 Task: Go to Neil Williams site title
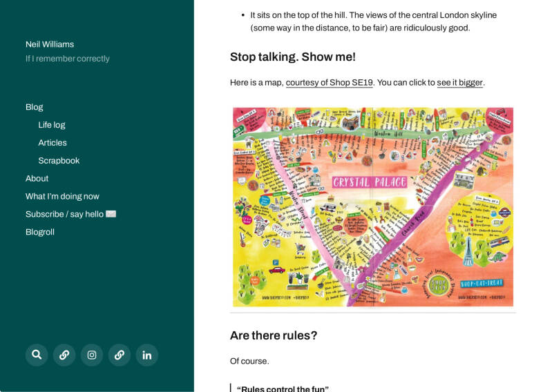[x=50, y=44]
